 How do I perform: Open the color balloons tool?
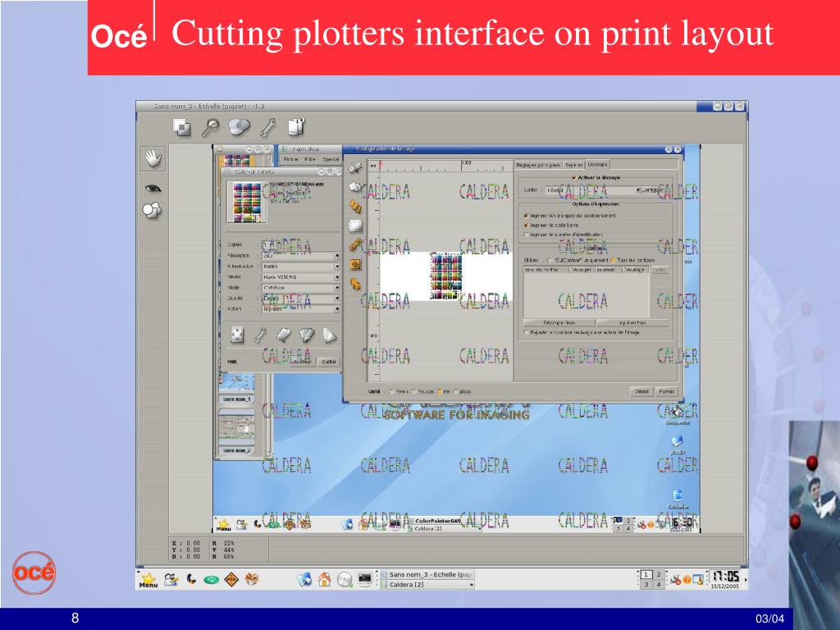pos(239,127)
